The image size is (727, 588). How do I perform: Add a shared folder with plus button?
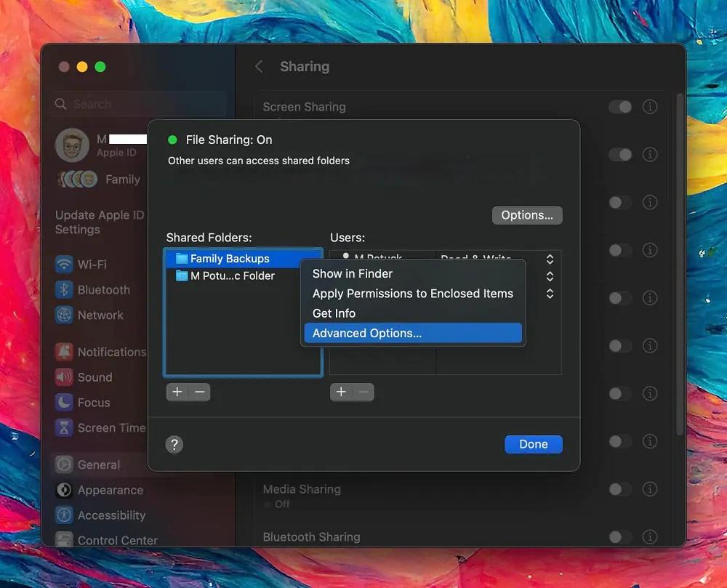coord(177,392)
